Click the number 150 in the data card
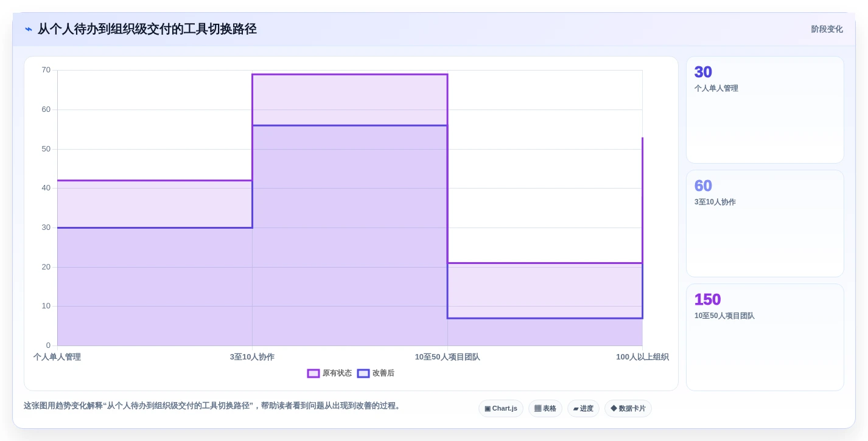 click(x=707, y=299)
